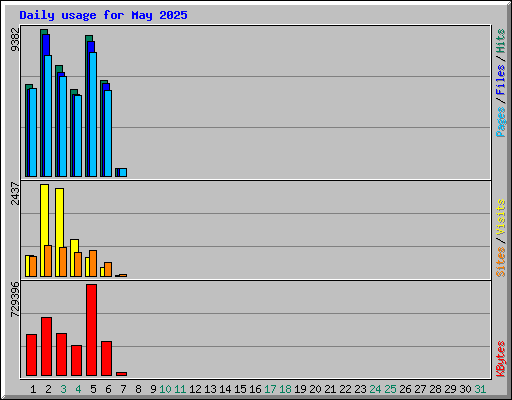The height and width of the screenshot is (400, 512).
Task: Click the 2437 axis maximum value
Action: pos(15,193)
